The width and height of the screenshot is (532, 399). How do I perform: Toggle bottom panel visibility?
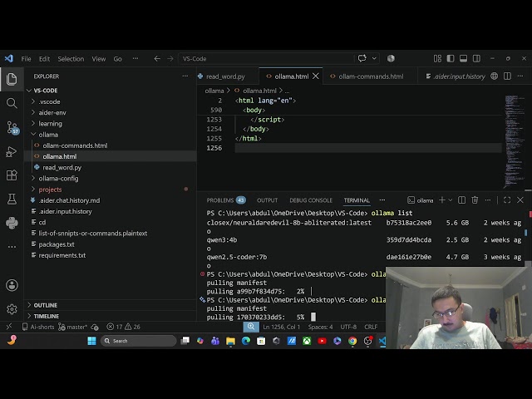click(463, 59)
